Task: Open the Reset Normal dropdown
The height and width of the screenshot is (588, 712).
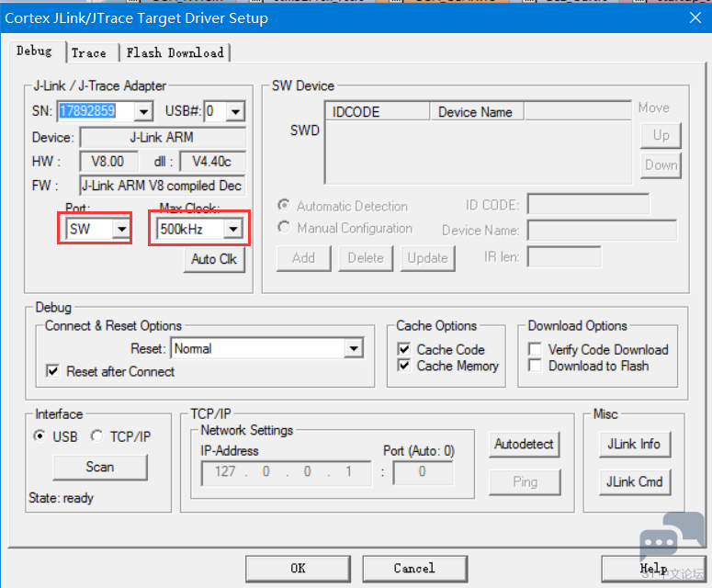Action: [x=354, y=349]
